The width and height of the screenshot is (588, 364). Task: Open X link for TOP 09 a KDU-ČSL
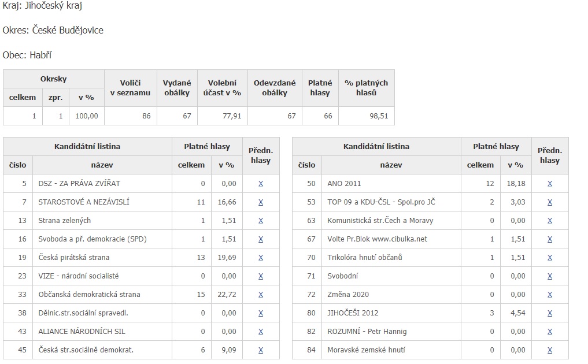pos(550,202)
